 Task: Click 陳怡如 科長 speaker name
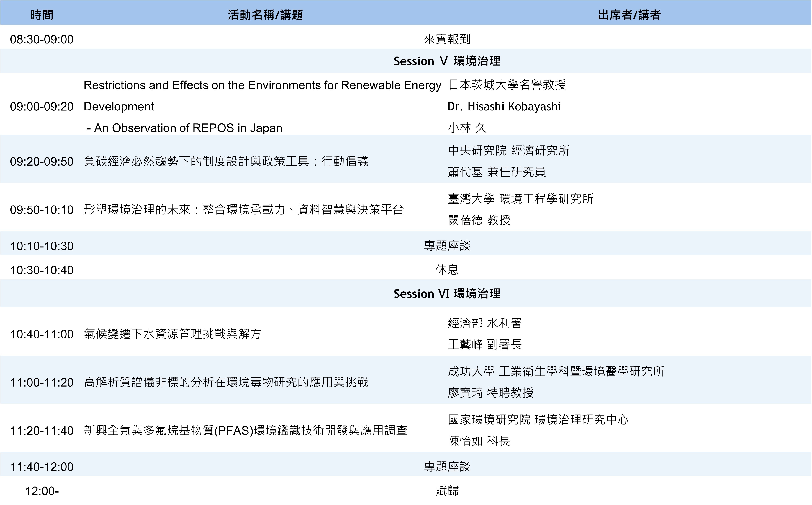coord(479,441)
